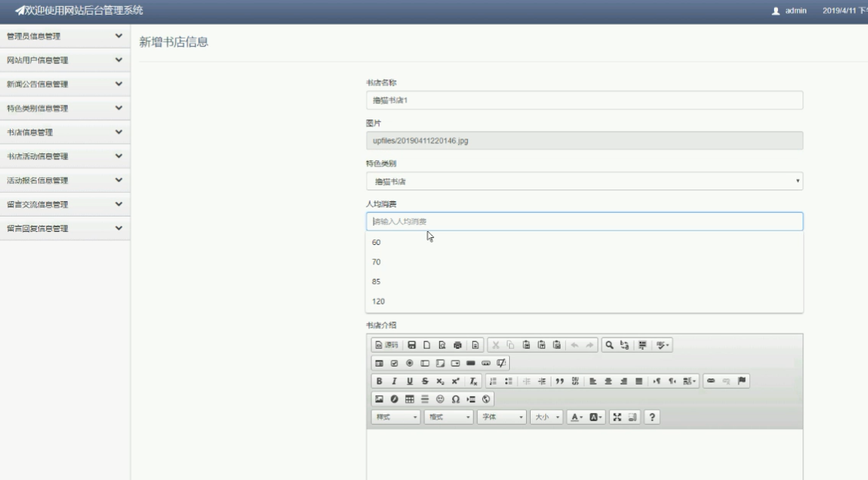This screenshot has width=868, height=480.
Task: Open the Templates icon in the editor toolbar
Action: pyautogui.click(x=475, y=345)
